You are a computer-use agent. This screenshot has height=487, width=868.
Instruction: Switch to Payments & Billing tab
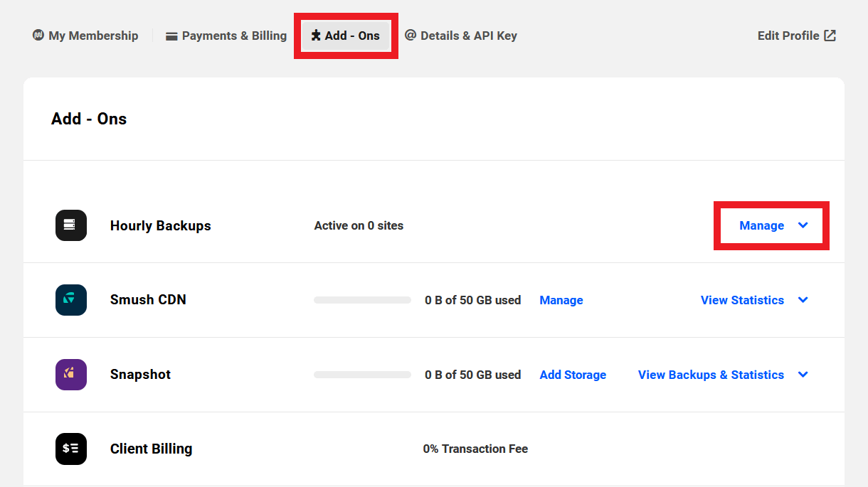coord(226,36)
